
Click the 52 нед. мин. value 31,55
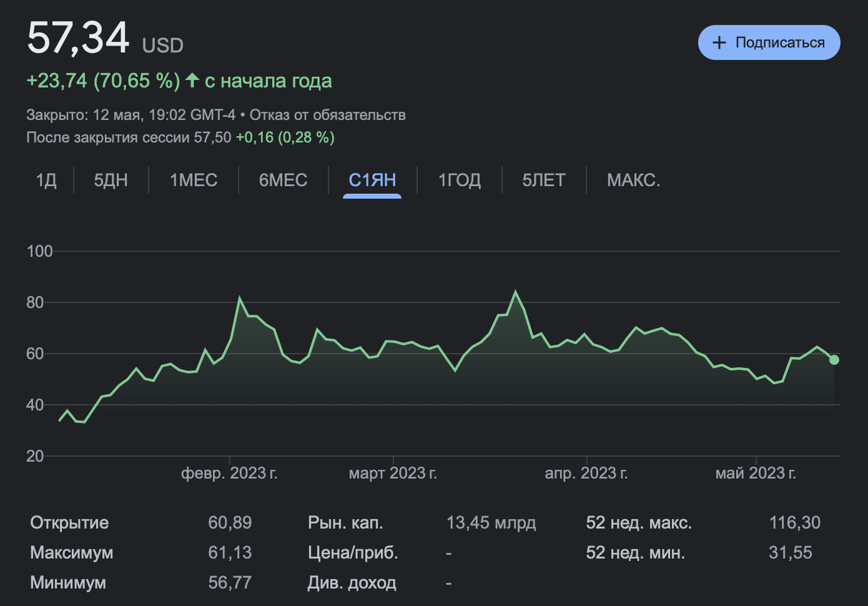791,552
